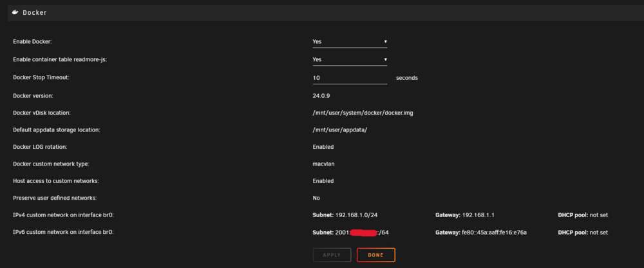
Task: Click the Docker whale icon in header
Action: (x=15, y=12)
